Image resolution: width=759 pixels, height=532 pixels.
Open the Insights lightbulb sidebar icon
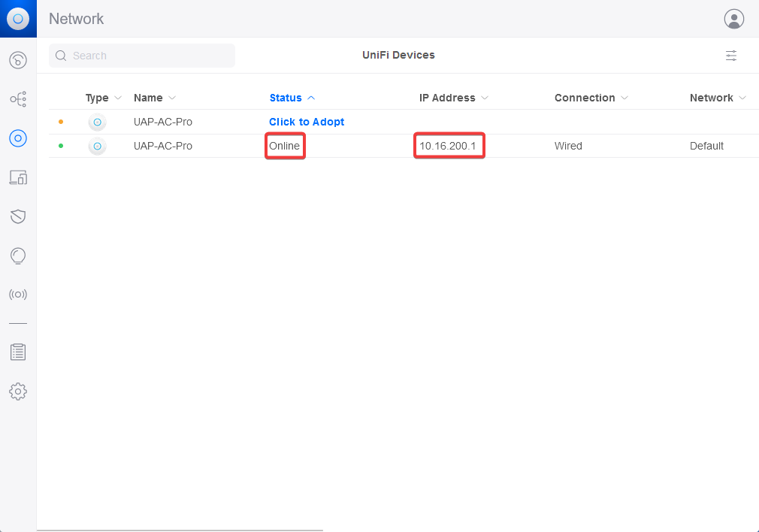coord(18,255)
